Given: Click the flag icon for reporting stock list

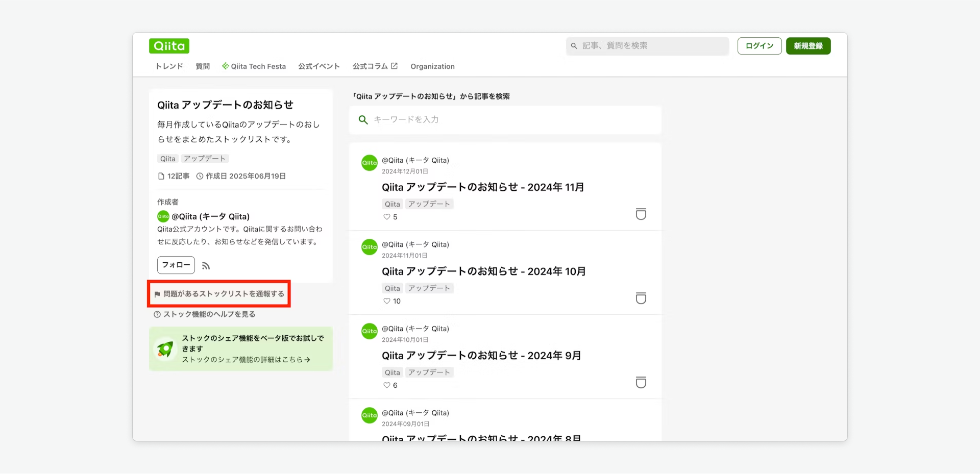Looking at the screenshot, I should [157, 294].
